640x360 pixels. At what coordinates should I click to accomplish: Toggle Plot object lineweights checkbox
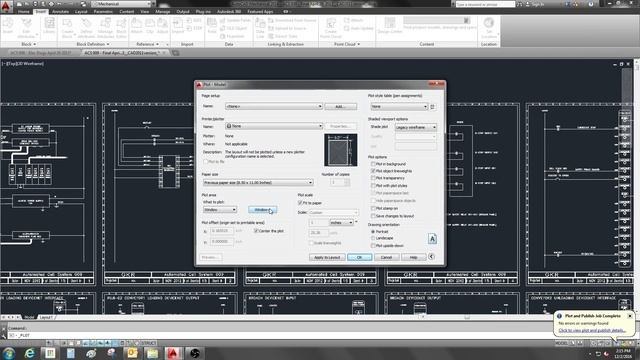(373, 171)
